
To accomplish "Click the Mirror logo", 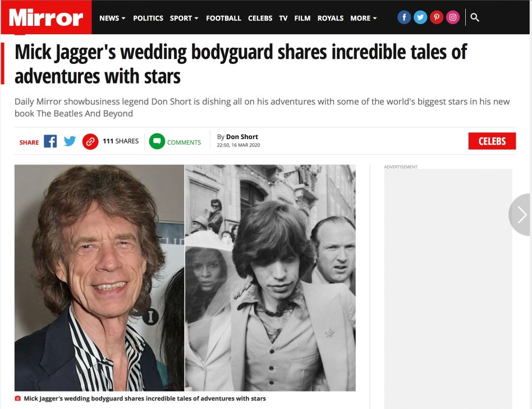I will click(46, 17).
